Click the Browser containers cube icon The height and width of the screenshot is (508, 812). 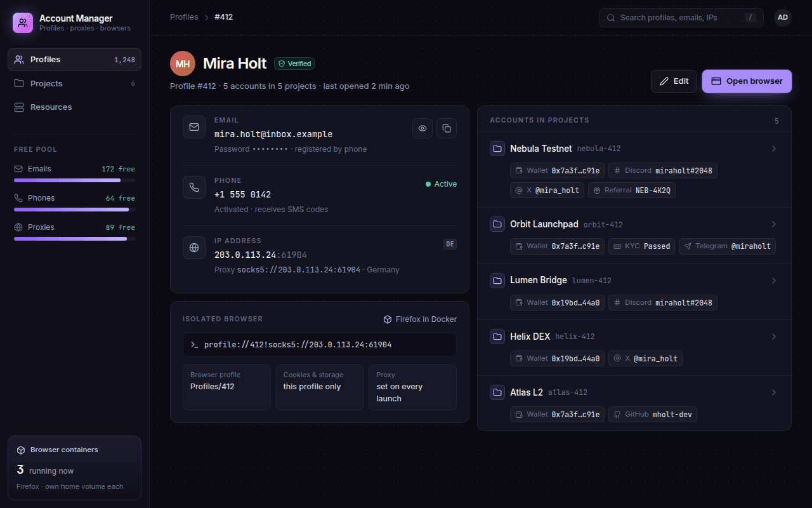coord(21,450)
